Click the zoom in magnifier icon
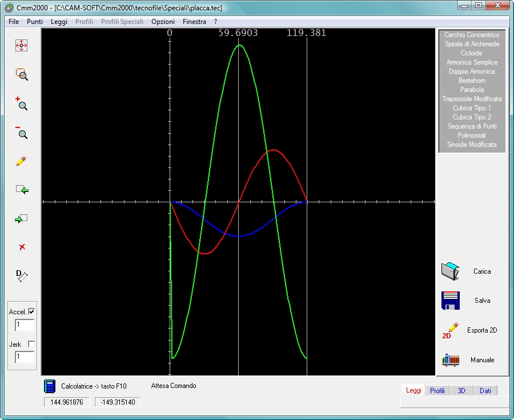This screenshot has height=420, width=514. [x=22, y=103]
